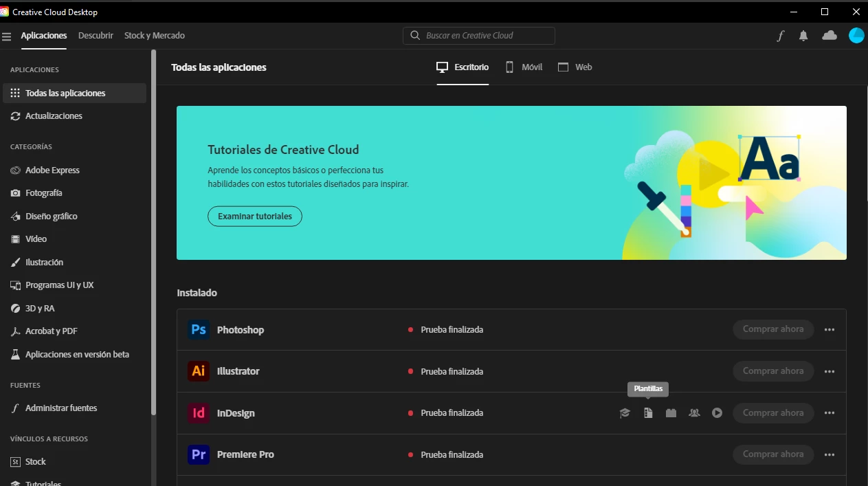This screenshot has height=486, width=868.
Task: Click Comprar ahora for Illustrator
Action: coord(773,371)
